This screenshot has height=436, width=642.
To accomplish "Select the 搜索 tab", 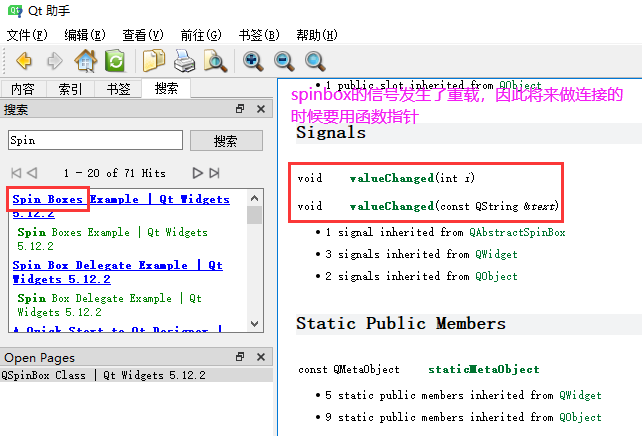I will (x=166, y=88).
